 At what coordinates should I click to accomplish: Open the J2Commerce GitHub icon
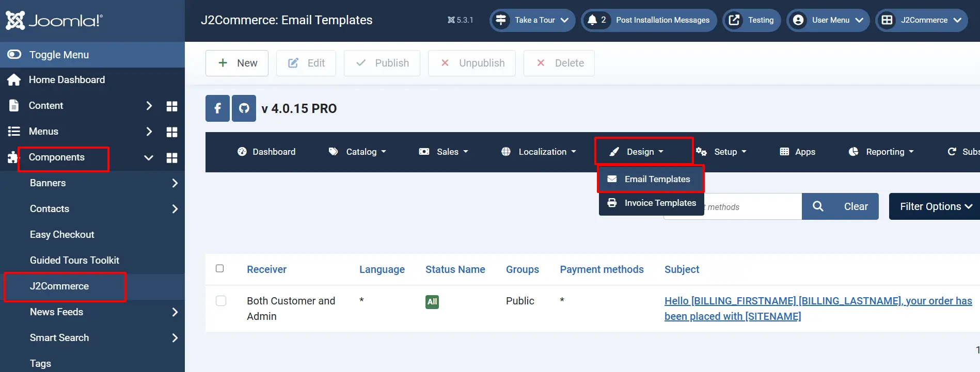pyautogui.click(x=244, y=108)
